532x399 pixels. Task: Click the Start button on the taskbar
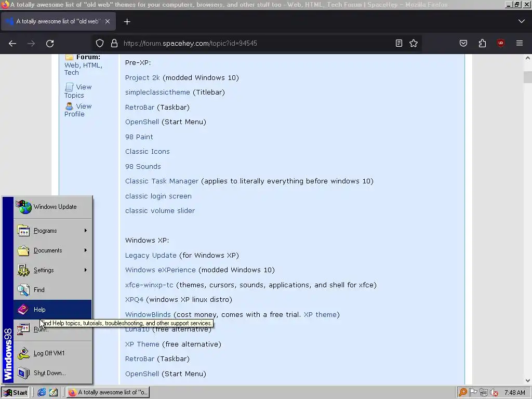click(x=15, y=393)
